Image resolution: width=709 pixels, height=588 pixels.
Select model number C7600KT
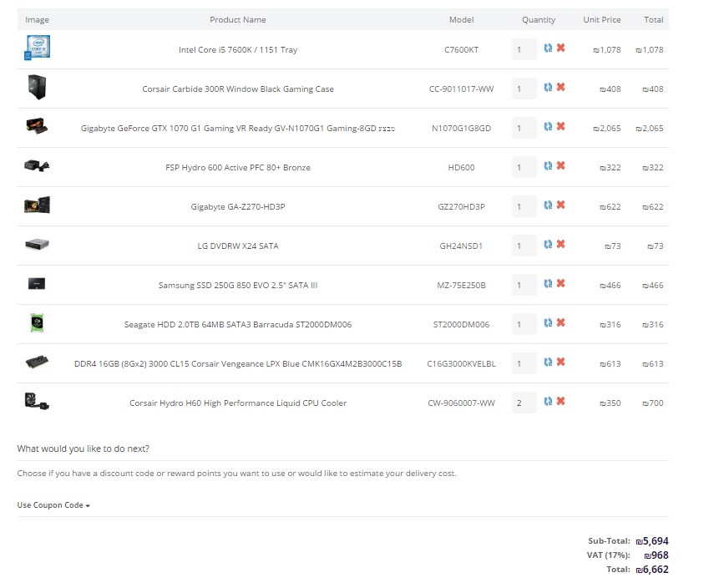461,50
